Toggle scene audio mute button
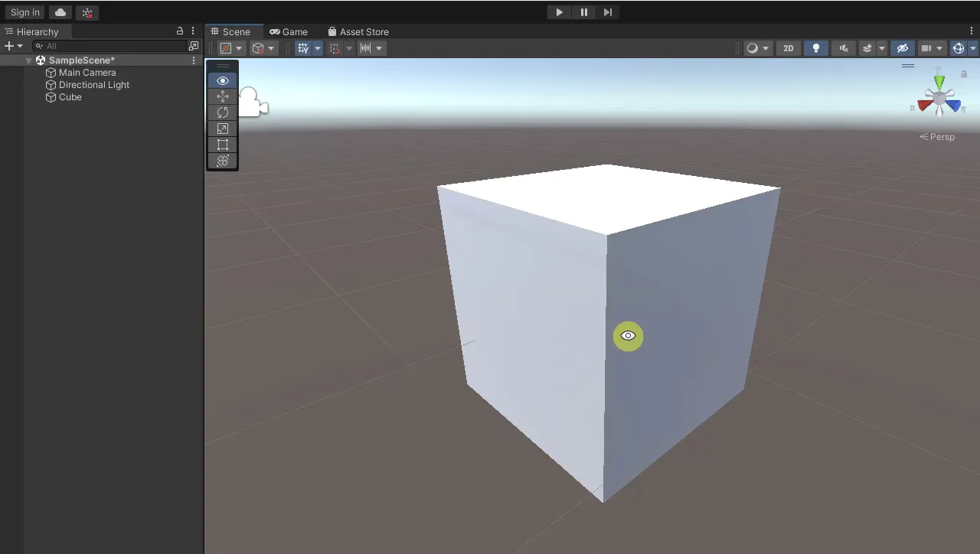This screenshot has width=980, height=554. (844, 48)
